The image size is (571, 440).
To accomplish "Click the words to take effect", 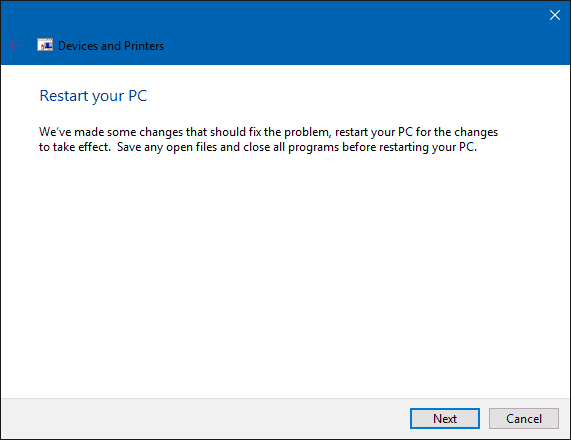I will pyautogui.click(x=74, y=147).
